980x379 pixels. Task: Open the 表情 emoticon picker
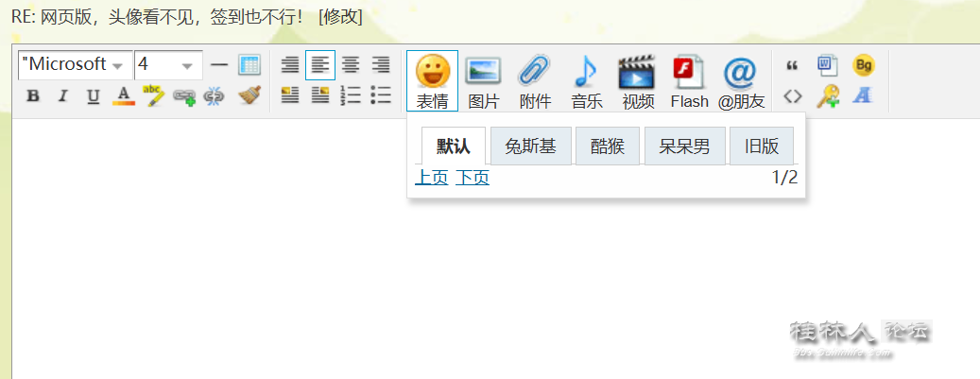pos(432,80)
